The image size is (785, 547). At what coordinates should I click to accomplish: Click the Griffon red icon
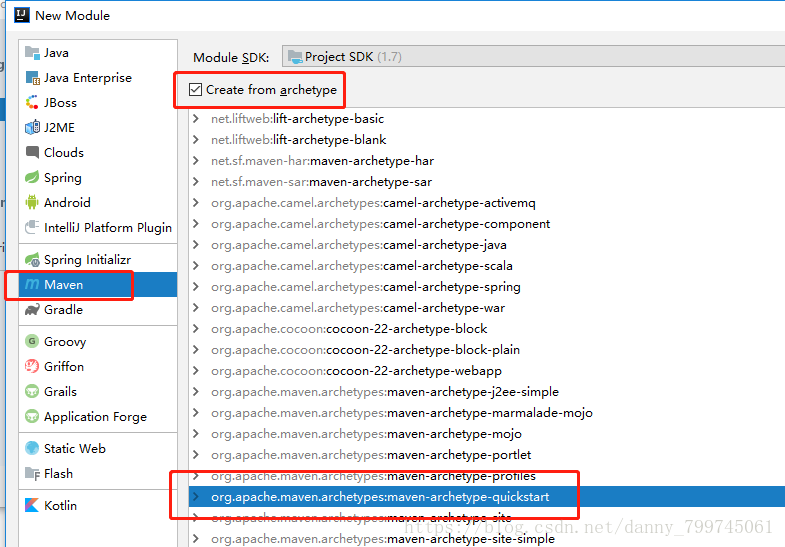[32, 366]
